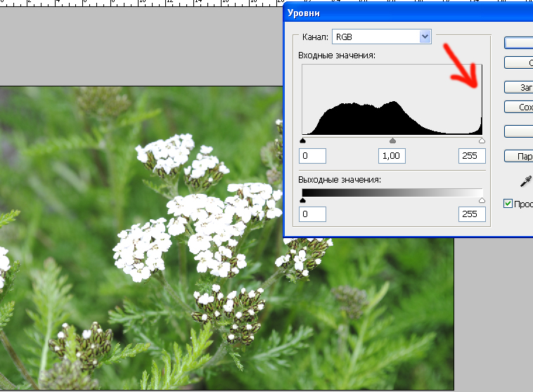Click the input shadows field showing 0
The width and height of the screenshot is (533, 392).
coord(313,155)
